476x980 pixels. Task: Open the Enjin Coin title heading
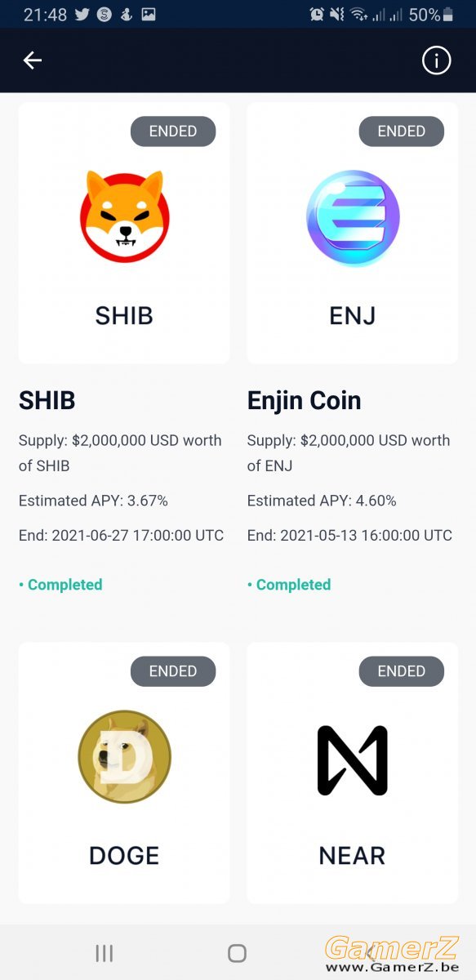[304, 401]
